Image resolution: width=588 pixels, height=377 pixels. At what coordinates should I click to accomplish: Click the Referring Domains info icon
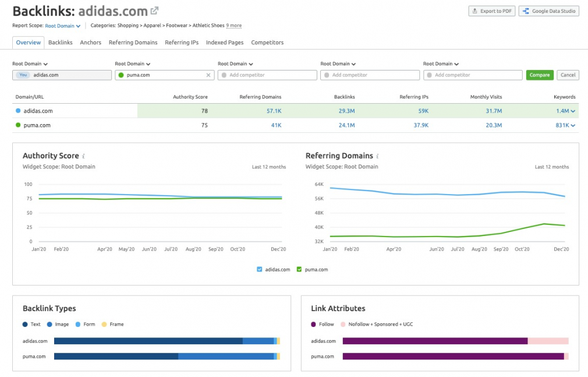pyautogui.click(x=377, y=156)
